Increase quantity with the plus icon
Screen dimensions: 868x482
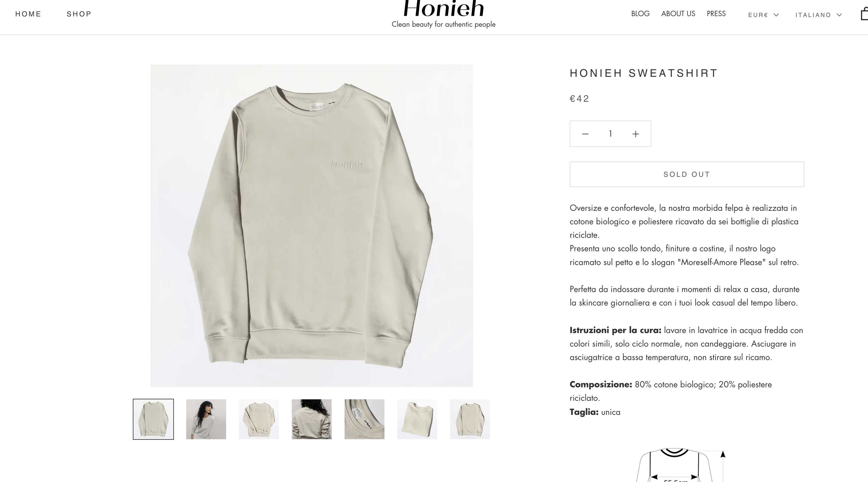(635, 134)
